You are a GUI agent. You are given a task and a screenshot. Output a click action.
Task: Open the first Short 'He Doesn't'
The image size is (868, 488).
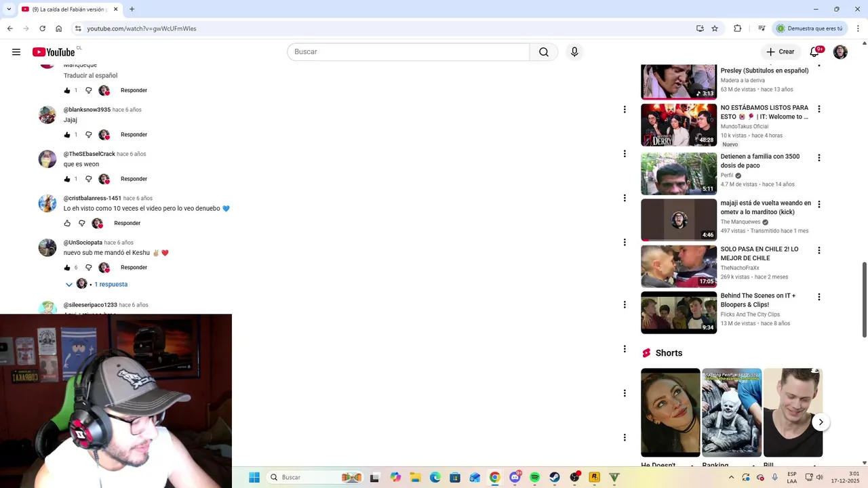click(671, 413)
